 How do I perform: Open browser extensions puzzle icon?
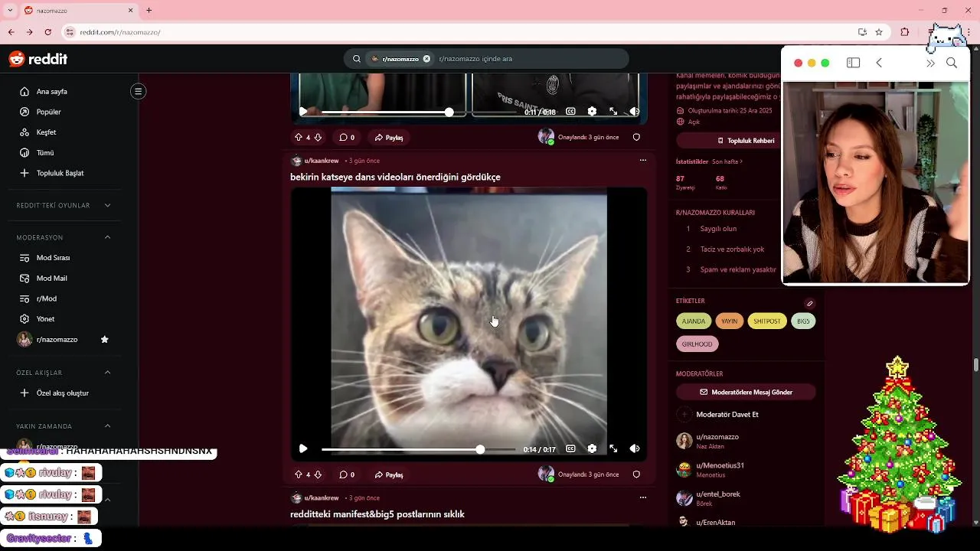click(x=905, y=32)
